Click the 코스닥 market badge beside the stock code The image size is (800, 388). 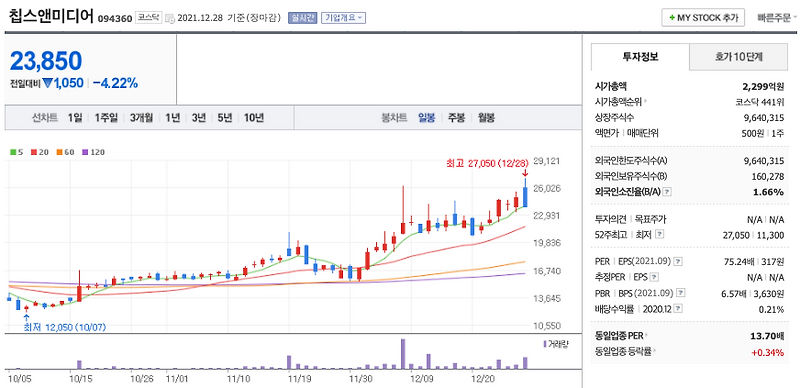pos(148,18)
